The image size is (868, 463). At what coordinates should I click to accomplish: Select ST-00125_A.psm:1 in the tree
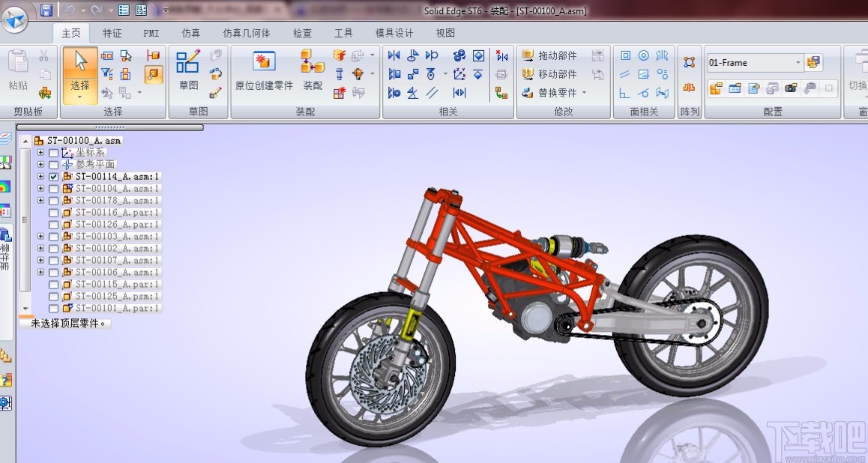[x=111, y=297]
